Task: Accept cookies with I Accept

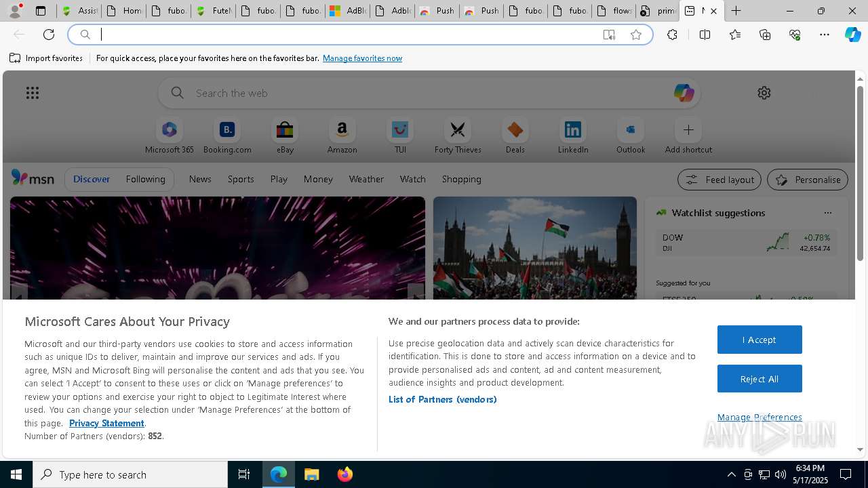Action: pyautogui.click(x=759, y=340)
